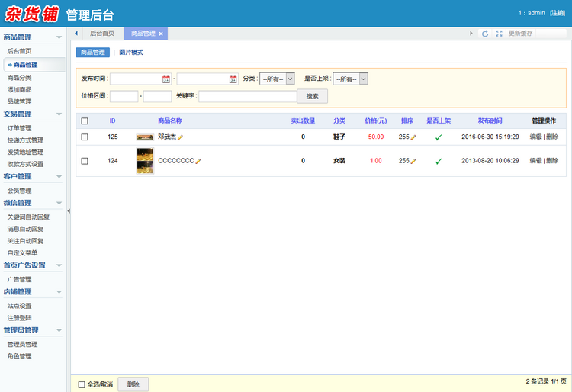Edit sort order pencil in row 124
572x392 pixels.
point(413,161)
